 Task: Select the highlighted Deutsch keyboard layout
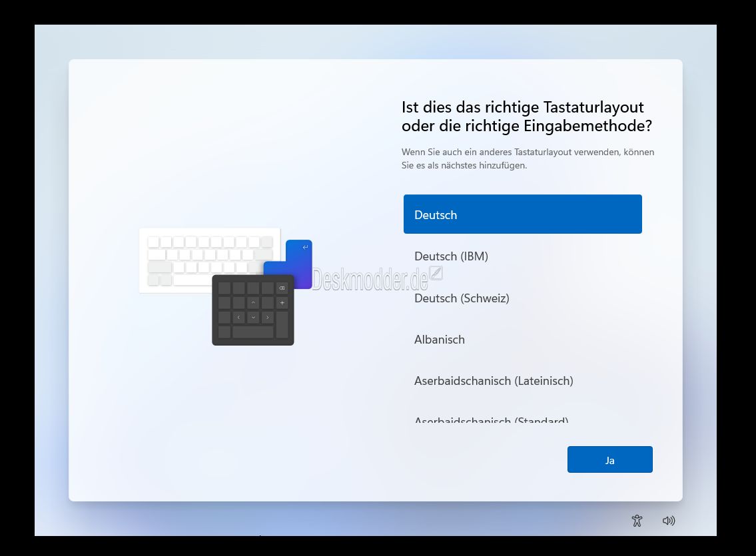pyautogui.click(x=523, y=214)
